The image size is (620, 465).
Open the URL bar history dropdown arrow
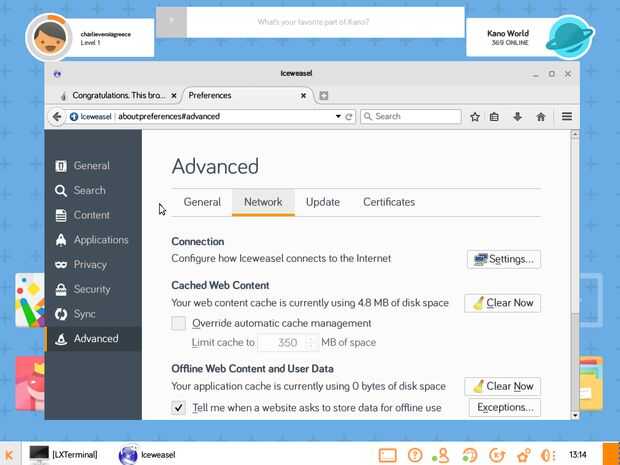pos(338,117)
